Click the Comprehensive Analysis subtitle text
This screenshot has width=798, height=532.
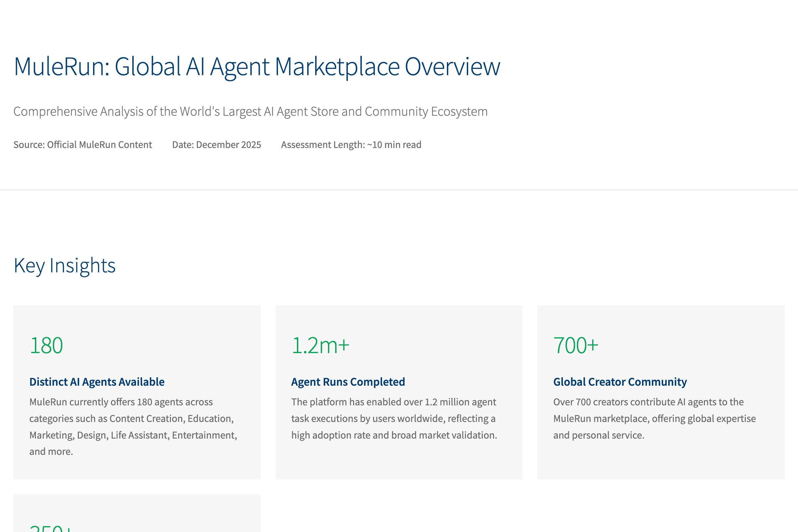[x=250, y=111]
